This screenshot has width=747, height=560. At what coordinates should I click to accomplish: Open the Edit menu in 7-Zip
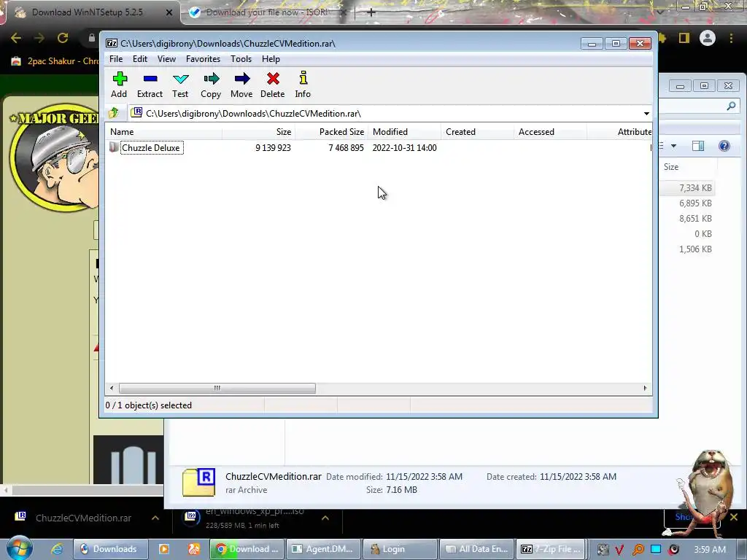(x=139, y=59)
